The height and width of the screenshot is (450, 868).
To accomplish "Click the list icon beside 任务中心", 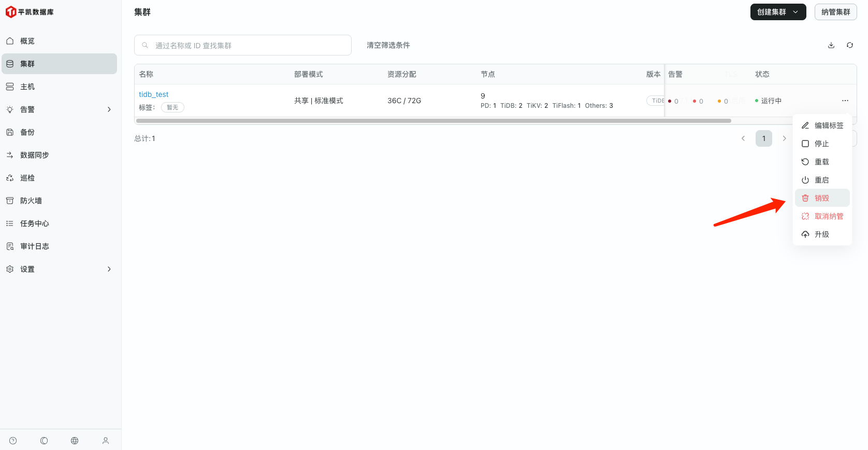I will point(10,223).
